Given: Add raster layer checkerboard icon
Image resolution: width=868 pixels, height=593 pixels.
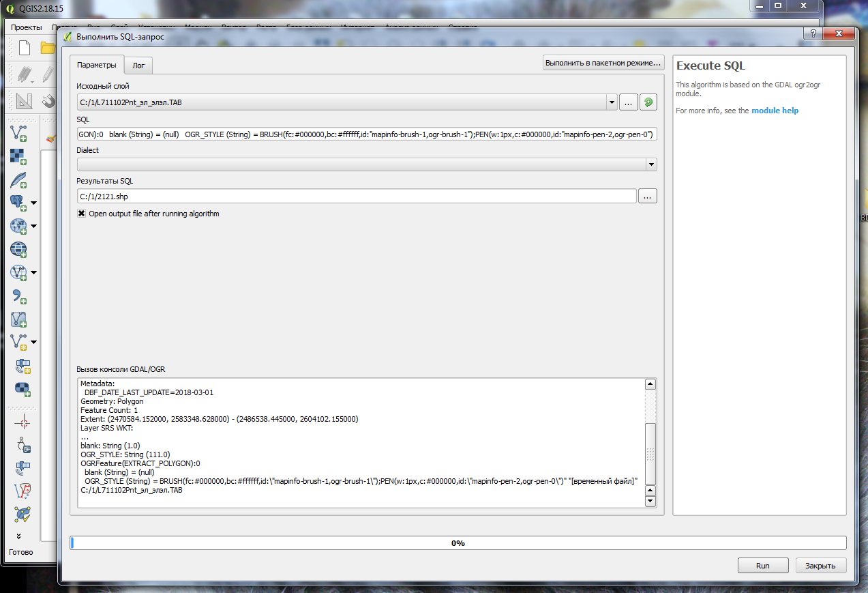Looking at the screenshot, I should [x=18, y=156].
